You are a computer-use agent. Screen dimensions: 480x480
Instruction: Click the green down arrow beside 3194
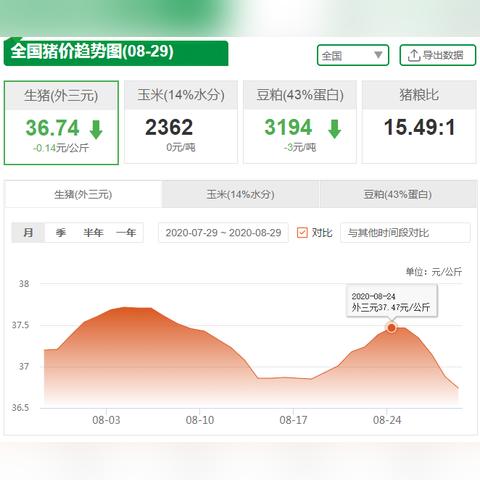(x=334, y=129)
